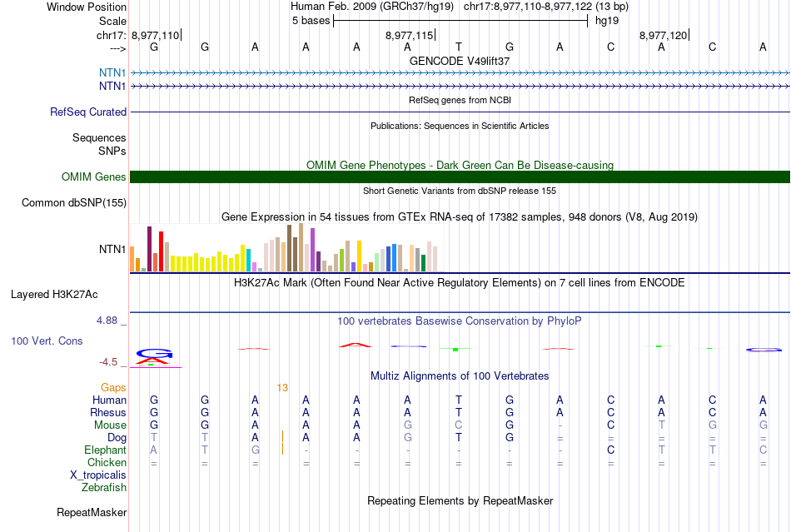This screenshot has height=532, width=791.
Task: Open Common dbSNP(155) track label
Action: coord(74,202)
